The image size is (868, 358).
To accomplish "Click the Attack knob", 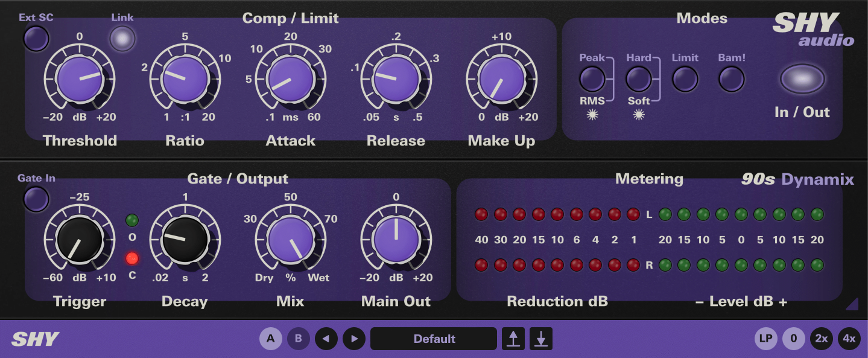I will (x=290, y=79).
